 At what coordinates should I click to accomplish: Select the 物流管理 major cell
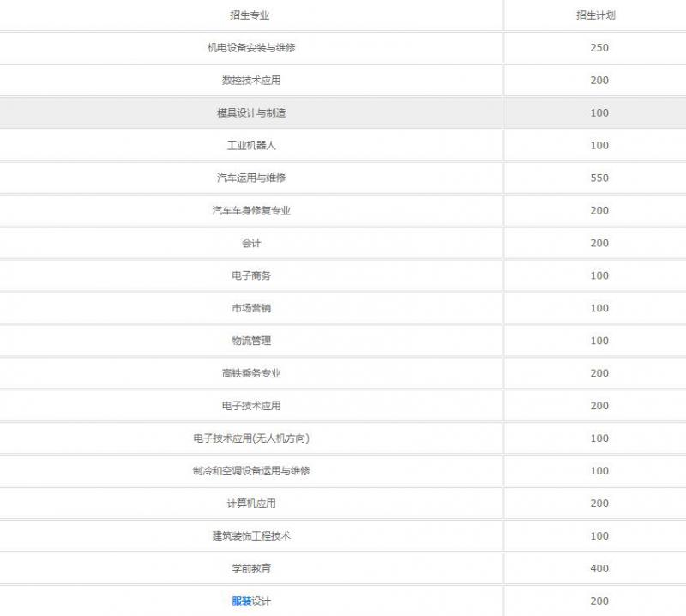pos(250,341)
